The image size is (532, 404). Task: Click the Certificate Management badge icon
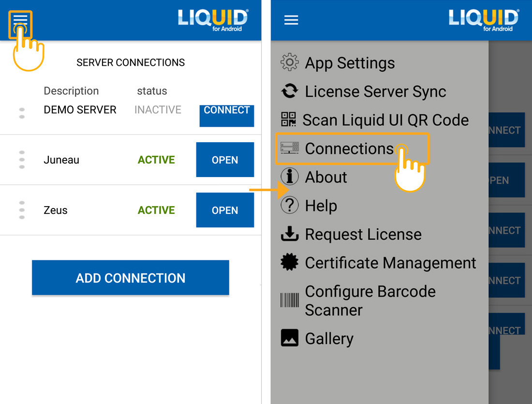point(290,263)
